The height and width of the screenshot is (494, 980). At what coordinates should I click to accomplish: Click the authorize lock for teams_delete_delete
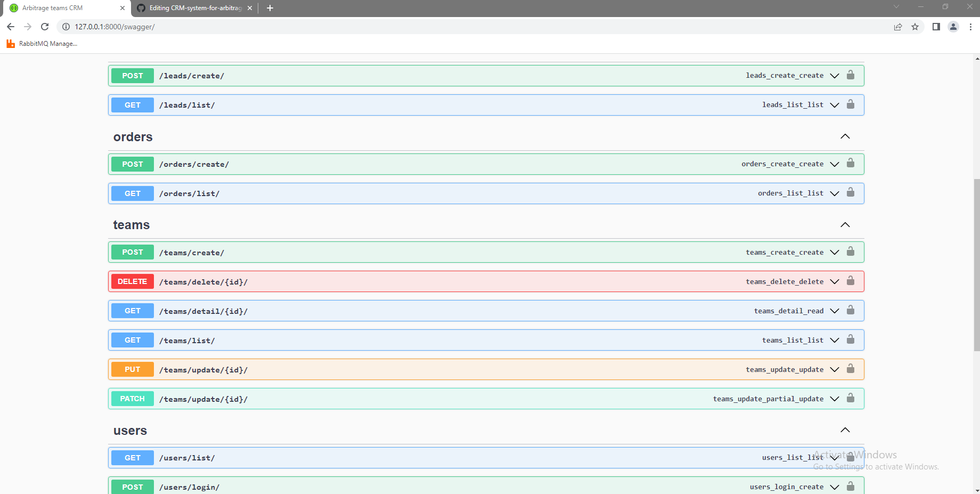(x=851, y=281)
